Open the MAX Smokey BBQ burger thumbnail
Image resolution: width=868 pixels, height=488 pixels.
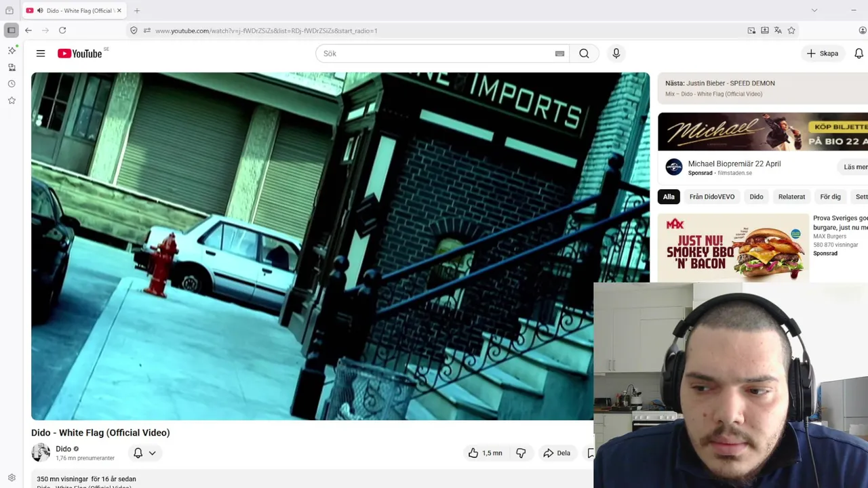click(x=733, y=247)
